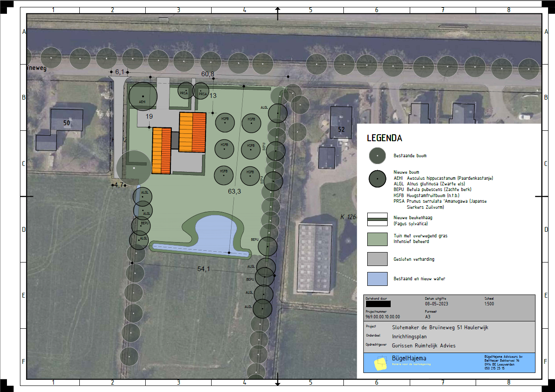This screenshot has height=392, width=555.
Task: Pick the green garden grass legend swatch
Action: coord(377,239)
